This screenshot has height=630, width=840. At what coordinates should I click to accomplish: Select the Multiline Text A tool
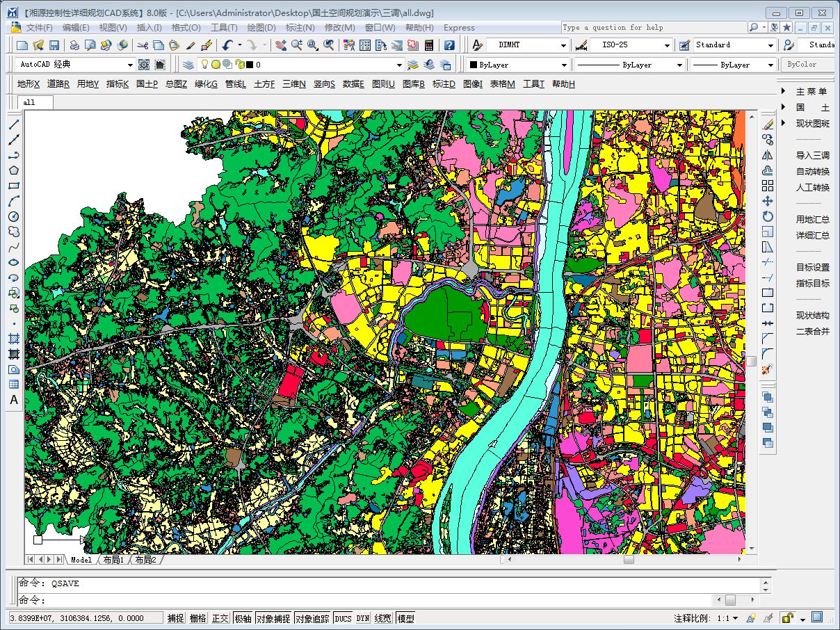13,400
